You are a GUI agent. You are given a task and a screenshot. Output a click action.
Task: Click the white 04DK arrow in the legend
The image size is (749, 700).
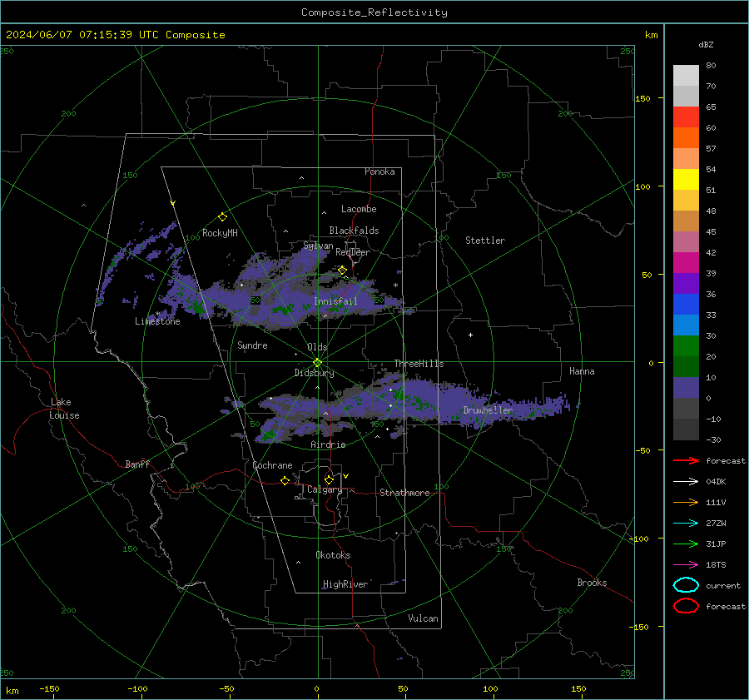tap(686, 481)
